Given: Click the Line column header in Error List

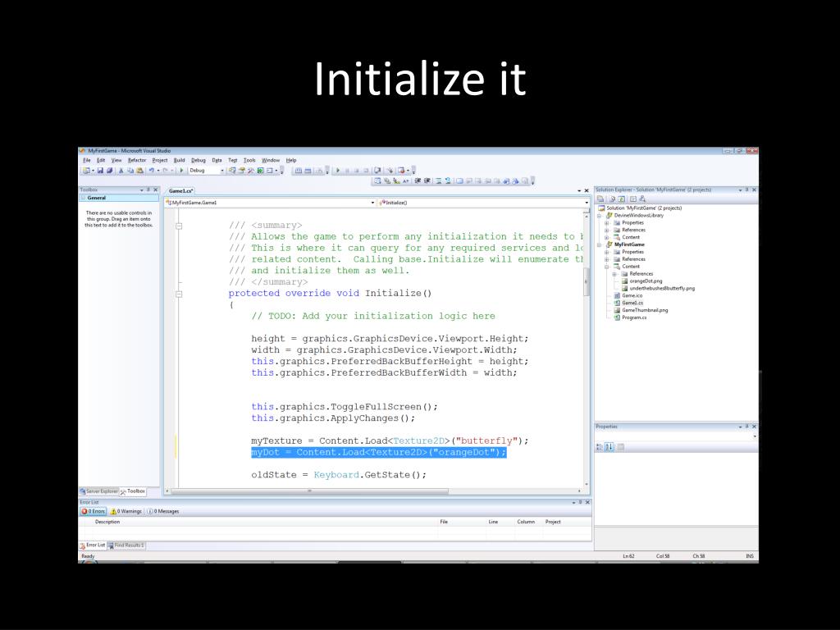Looking at the screenshot, I should [493, 522].
